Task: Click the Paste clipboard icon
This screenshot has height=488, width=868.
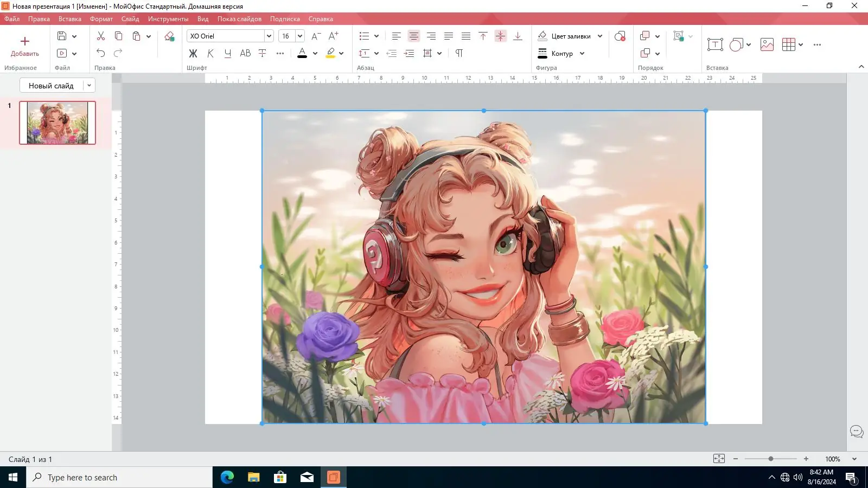Action: click(136, 36)
